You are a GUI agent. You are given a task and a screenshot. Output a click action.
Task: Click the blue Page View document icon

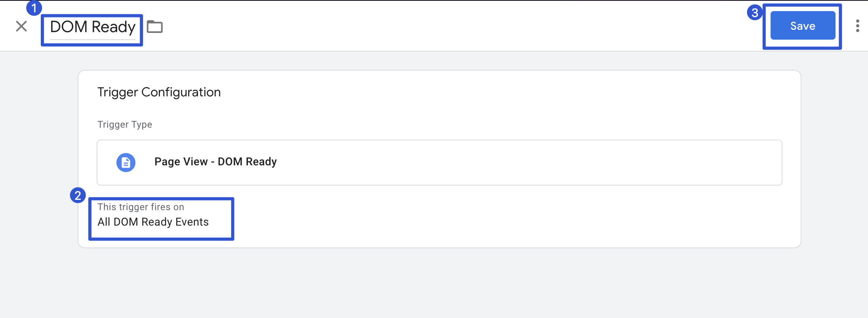coord(126,163)
